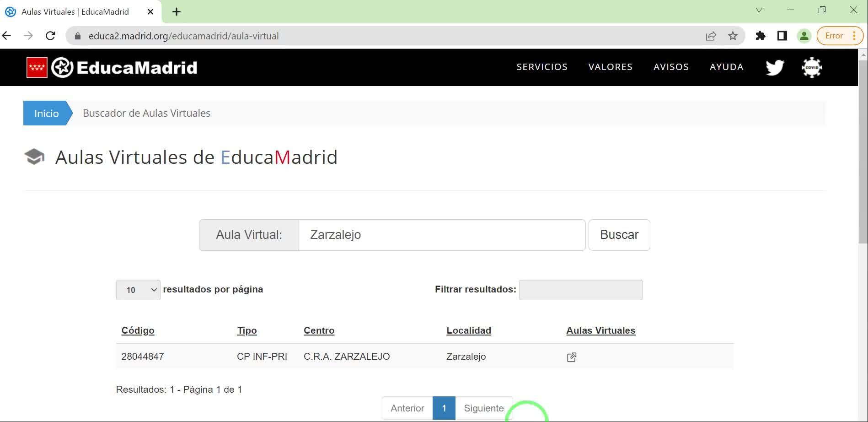Open the AYUDA menu

[727, 67]
